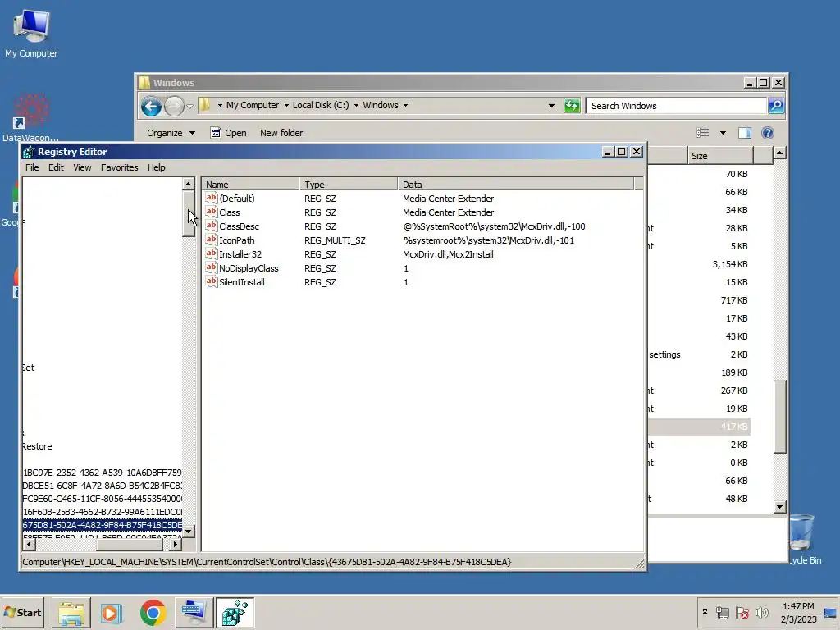Click the Start button
840x630 pixels.
(x=23, y=613)
